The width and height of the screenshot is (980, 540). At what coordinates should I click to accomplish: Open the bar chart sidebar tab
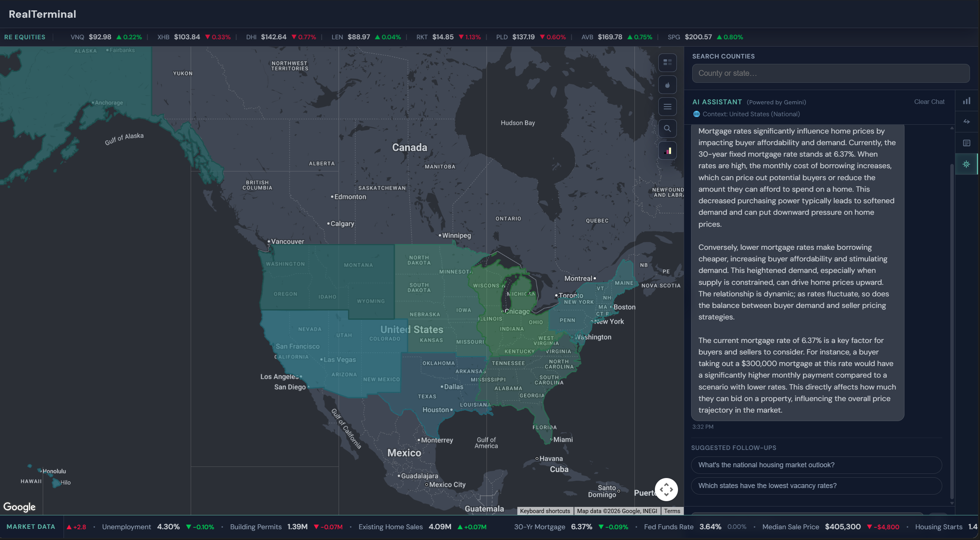967,101
